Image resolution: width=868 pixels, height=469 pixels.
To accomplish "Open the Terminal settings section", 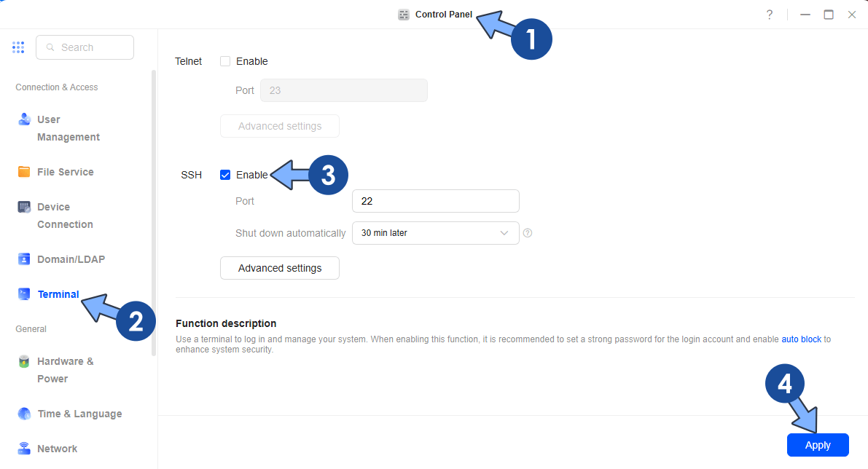I will (x=58, y=294).
